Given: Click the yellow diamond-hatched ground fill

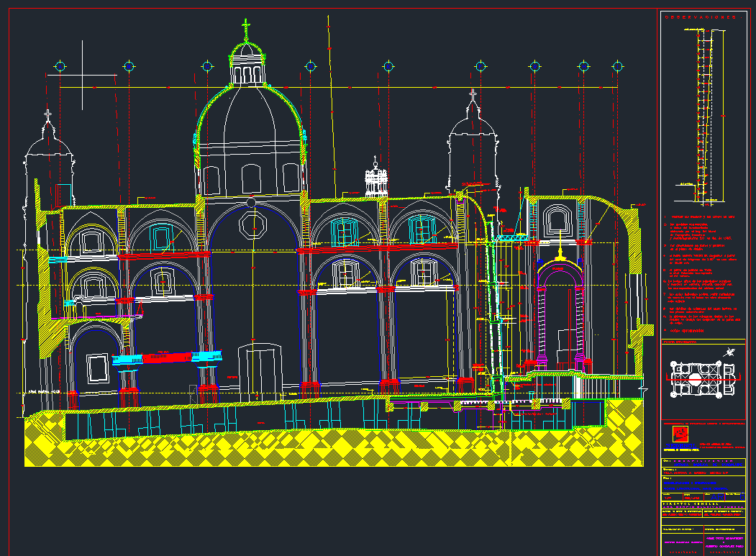Looking at the screenshot, I should click(331, 446).
